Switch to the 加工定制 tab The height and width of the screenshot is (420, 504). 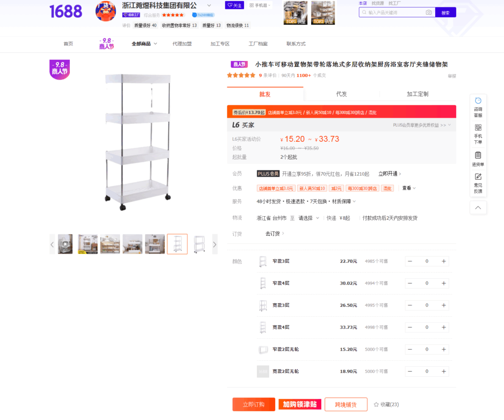[x=417, y=94]
